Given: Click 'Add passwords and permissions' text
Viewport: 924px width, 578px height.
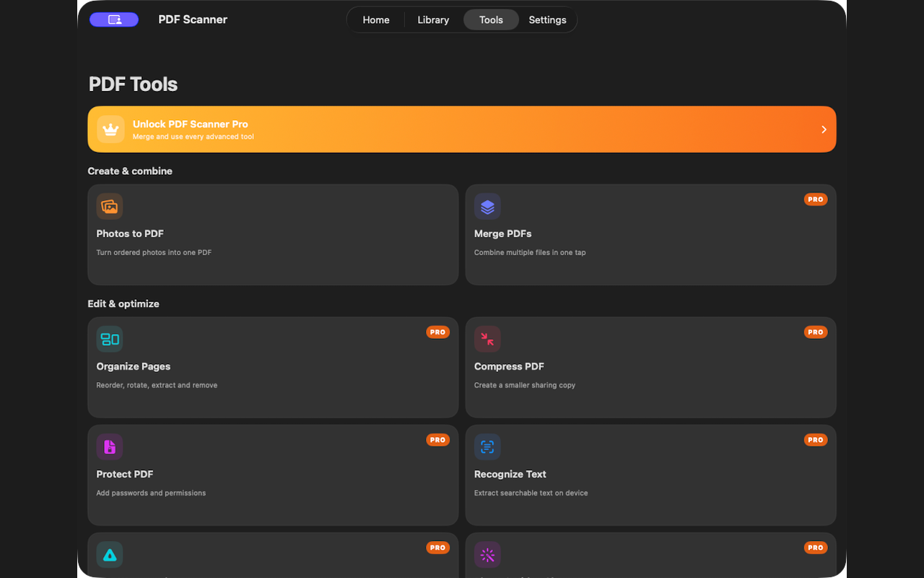Looking at the screenshot, I should 151,493.
